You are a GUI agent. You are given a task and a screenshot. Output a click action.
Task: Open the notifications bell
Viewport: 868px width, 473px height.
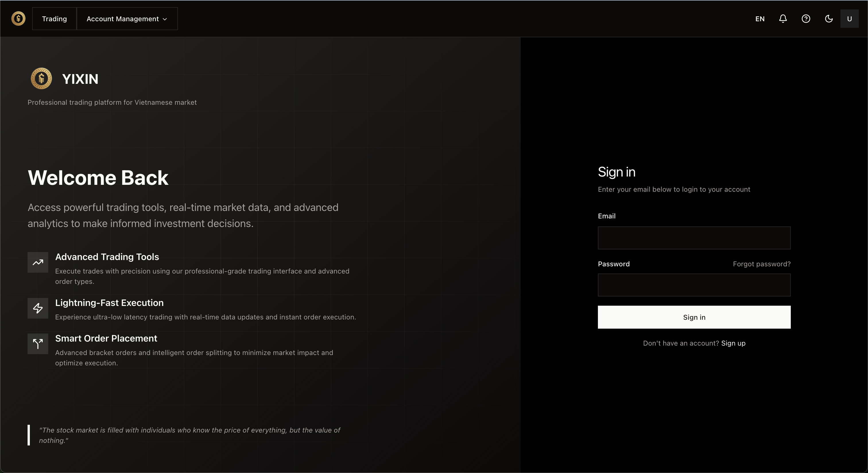click(x=783, y=19)
